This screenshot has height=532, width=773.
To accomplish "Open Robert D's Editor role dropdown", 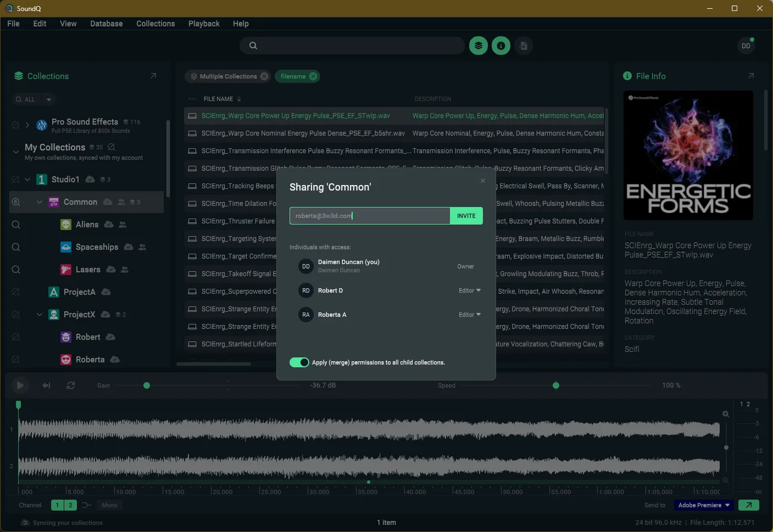I will pos(470,290).
